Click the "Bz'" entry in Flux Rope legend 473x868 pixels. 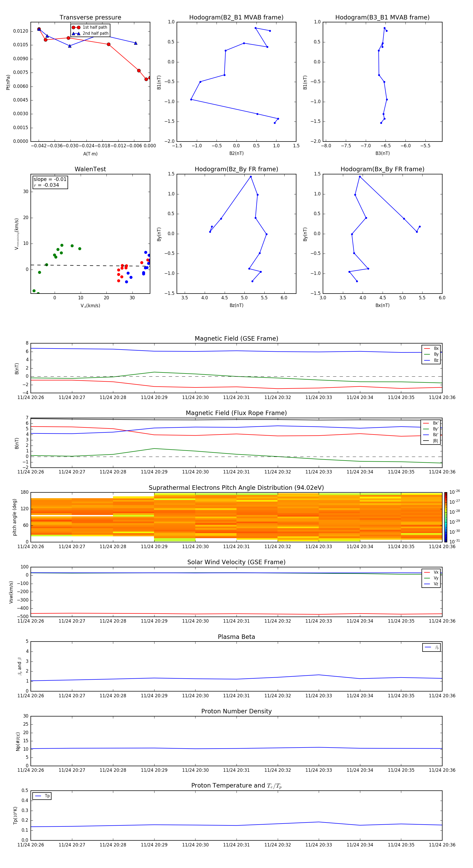point(431,435)
